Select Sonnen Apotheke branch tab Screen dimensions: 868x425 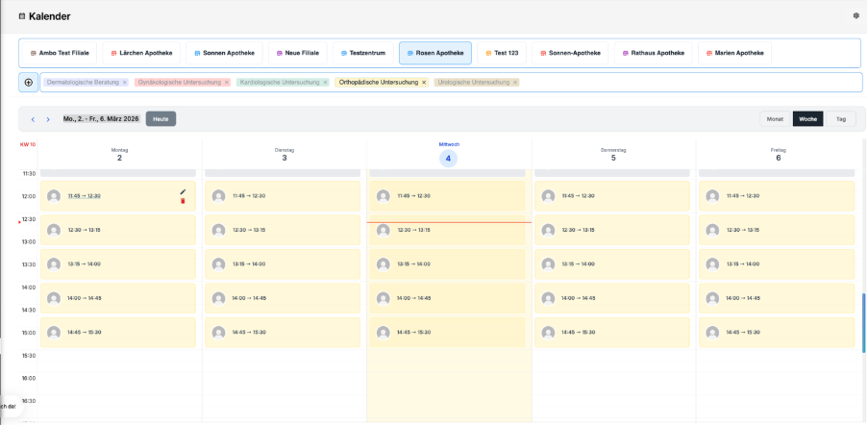coord(224,53)
